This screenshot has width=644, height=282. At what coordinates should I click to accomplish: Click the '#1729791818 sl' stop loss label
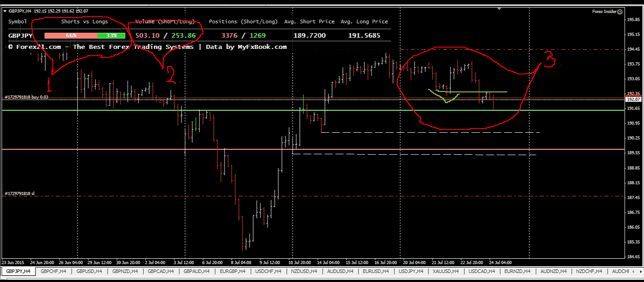click(x=20, y=194)
